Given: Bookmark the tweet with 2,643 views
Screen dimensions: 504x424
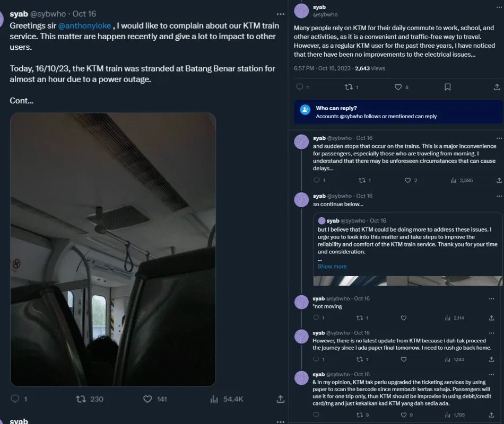Looking at the screenshot, I should pos(447,87).
